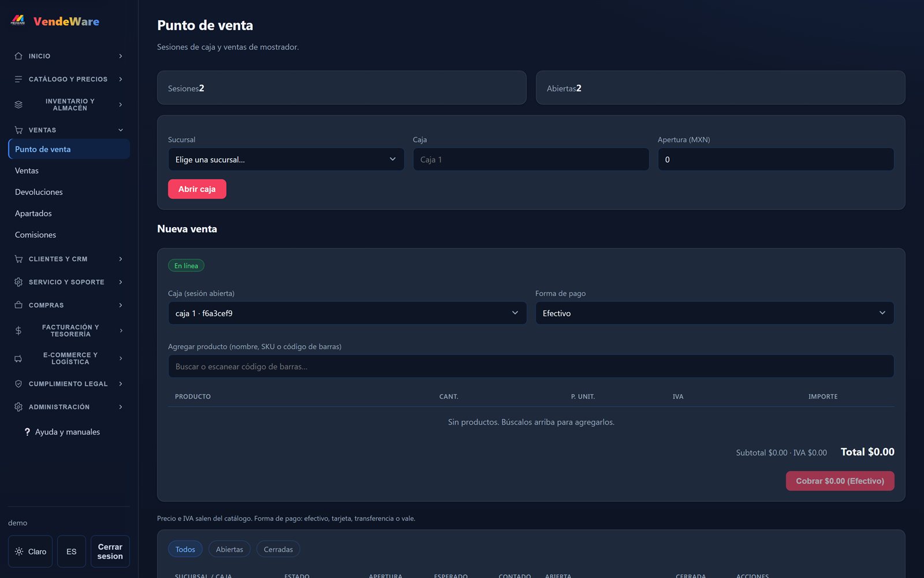Select Punto de venta in sidebar

pos(69,149)
